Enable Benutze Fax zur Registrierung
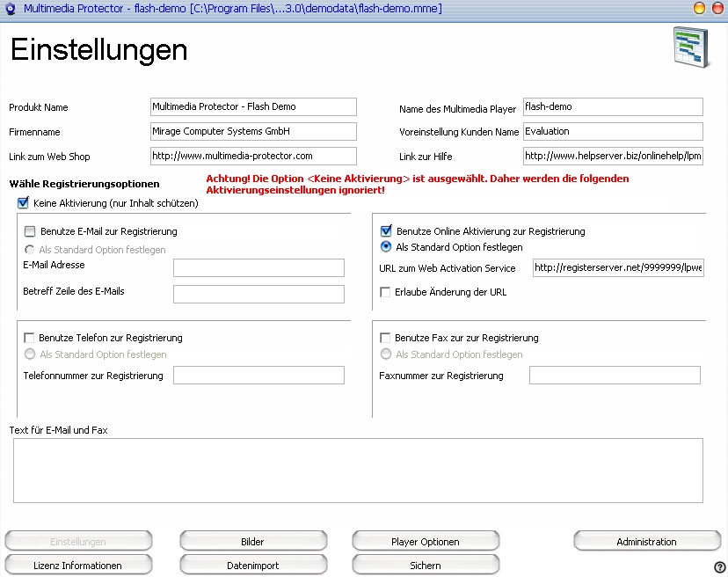This screenshot has width=728, height=577. [x=385, y=338]
